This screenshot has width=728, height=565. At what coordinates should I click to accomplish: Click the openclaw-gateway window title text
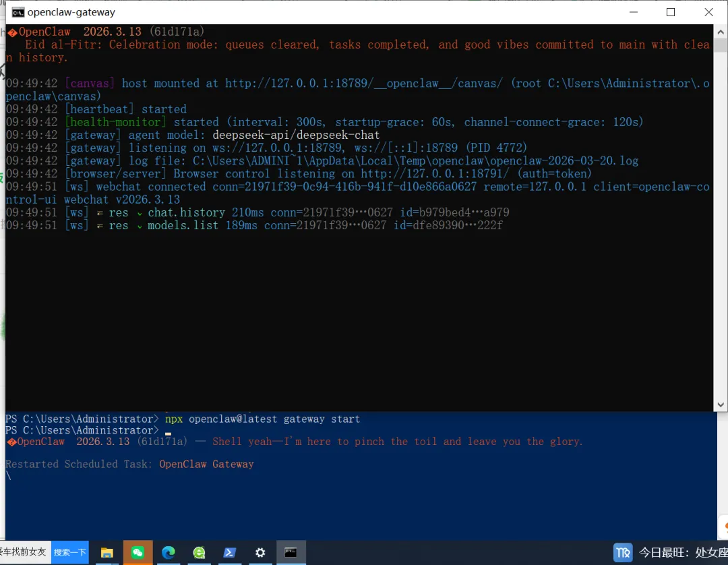tap(71, 13)
